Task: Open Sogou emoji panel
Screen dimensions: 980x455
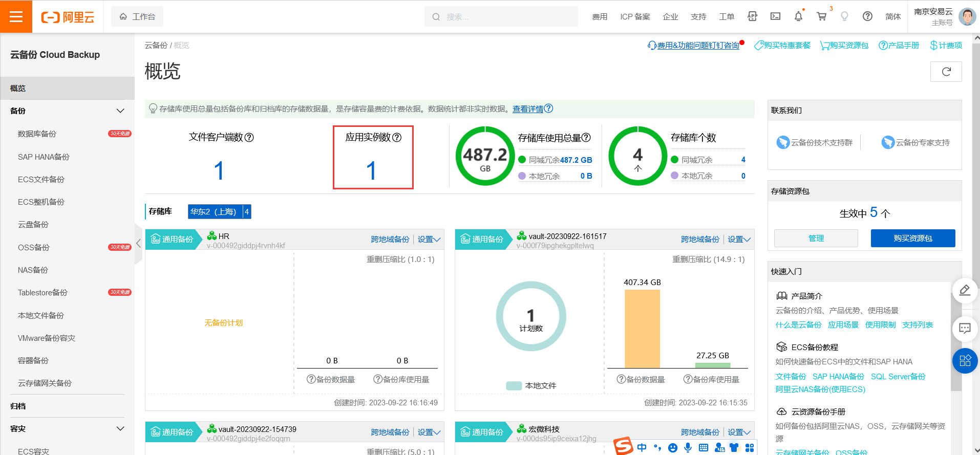Action: point(673,448)
